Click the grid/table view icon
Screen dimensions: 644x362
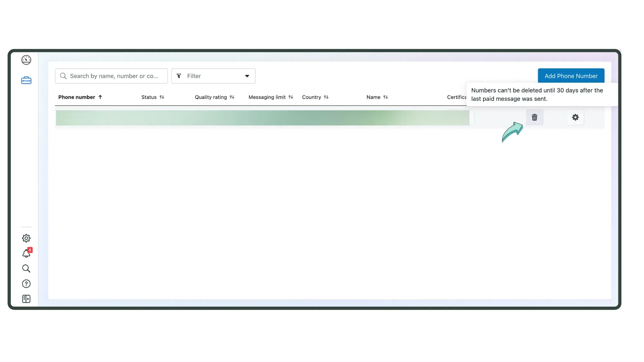[26, 298]
